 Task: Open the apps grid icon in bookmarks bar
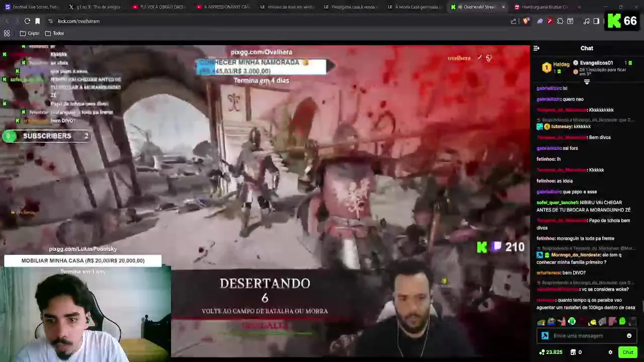click(7, 33)
